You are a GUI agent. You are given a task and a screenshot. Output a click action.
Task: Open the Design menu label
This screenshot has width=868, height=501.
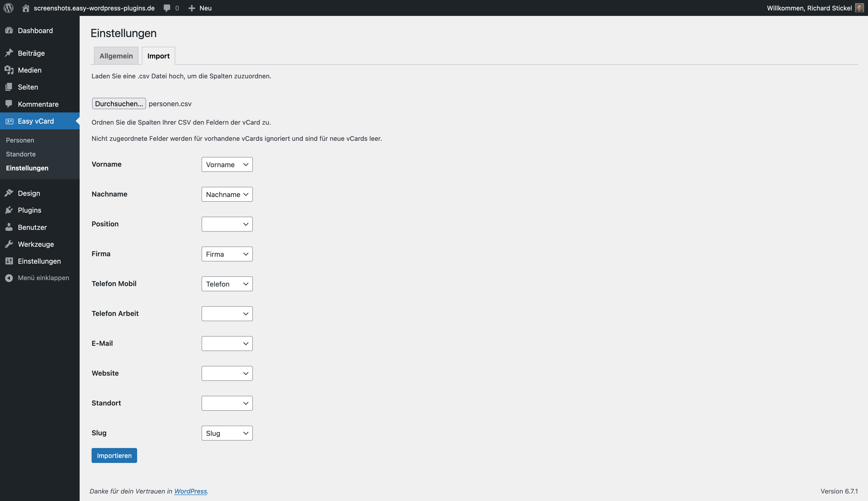point(29,193)
